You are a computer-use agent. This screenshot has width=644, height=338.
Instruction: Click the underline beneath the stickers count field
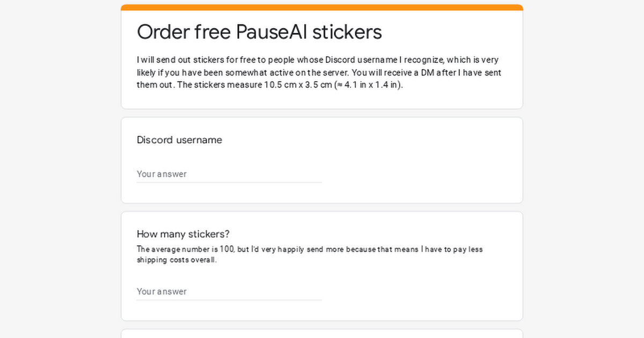[229, 300]
